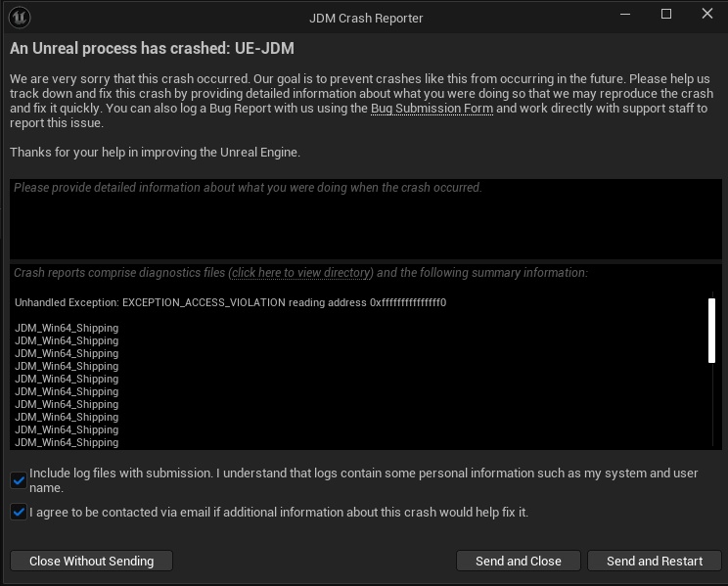Viewport: 728px width, 586px height.
Task: Click the Unreal process has crashed heading
Action: tap(152, 48)
